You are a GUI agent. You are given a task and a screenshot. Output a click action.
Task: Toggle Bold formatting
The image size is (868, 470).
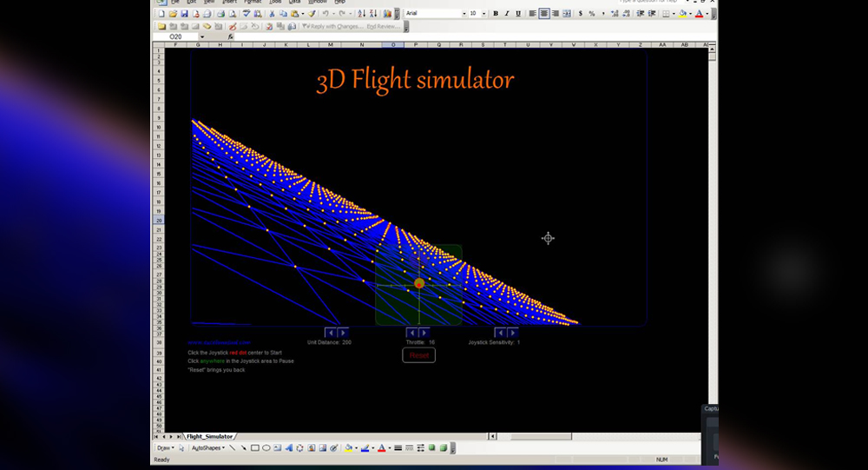(496, 13)
